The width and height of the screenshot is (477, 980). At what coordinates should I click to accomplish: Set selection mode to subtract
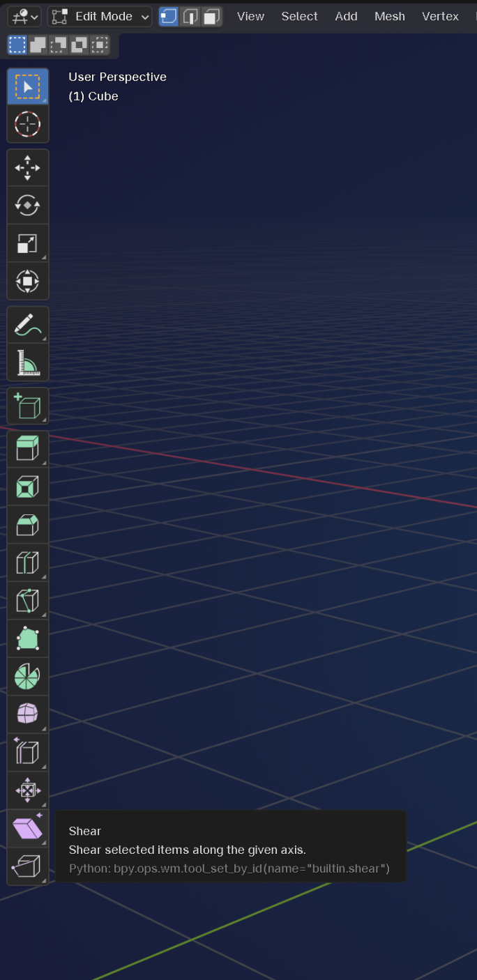(59, 45)
